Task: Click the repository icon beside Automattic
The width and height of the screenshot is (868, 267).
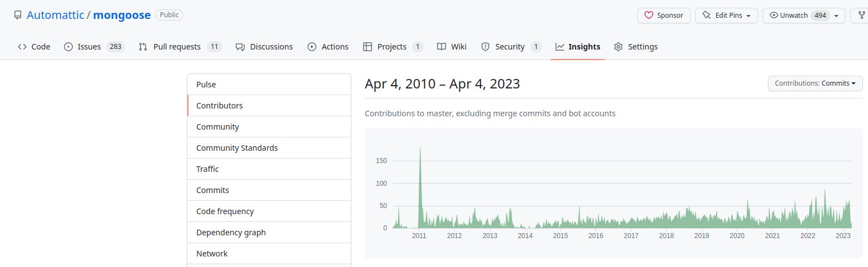Action: pos(18,15)
